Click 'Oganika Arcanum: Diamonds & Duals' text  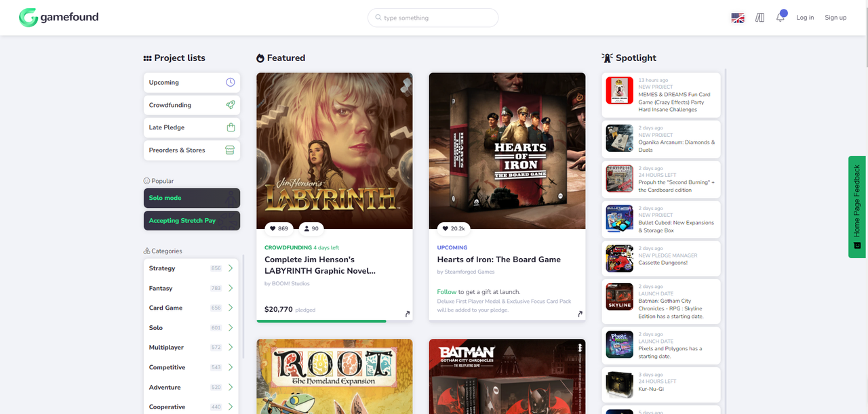pos(676,146)
